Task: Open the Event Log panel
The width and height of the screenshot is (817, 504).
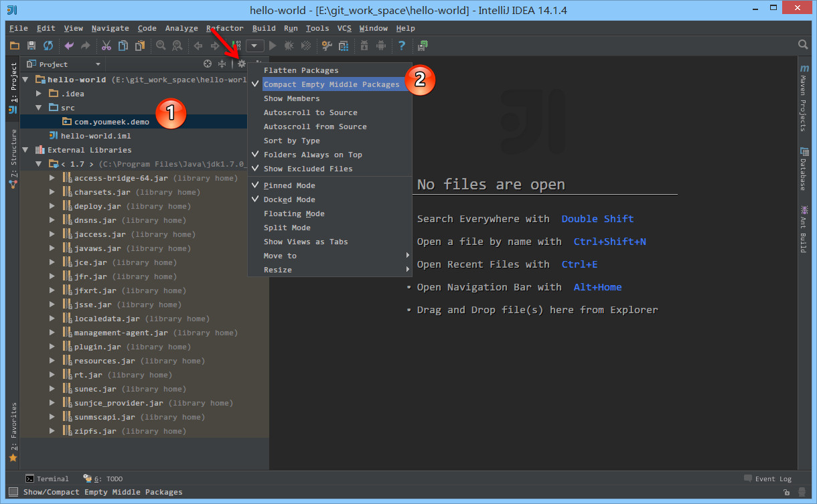Action: tap(767, 479)
